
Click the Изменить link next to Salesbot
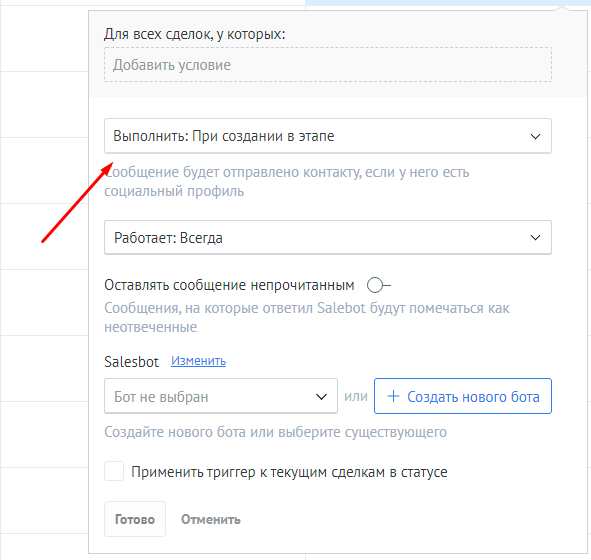point(198,361)
